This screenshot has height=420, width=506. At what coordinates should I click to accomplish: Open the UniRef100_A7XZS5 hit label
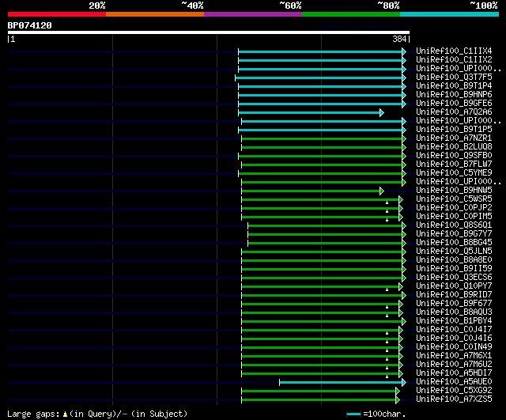point(454,399)
